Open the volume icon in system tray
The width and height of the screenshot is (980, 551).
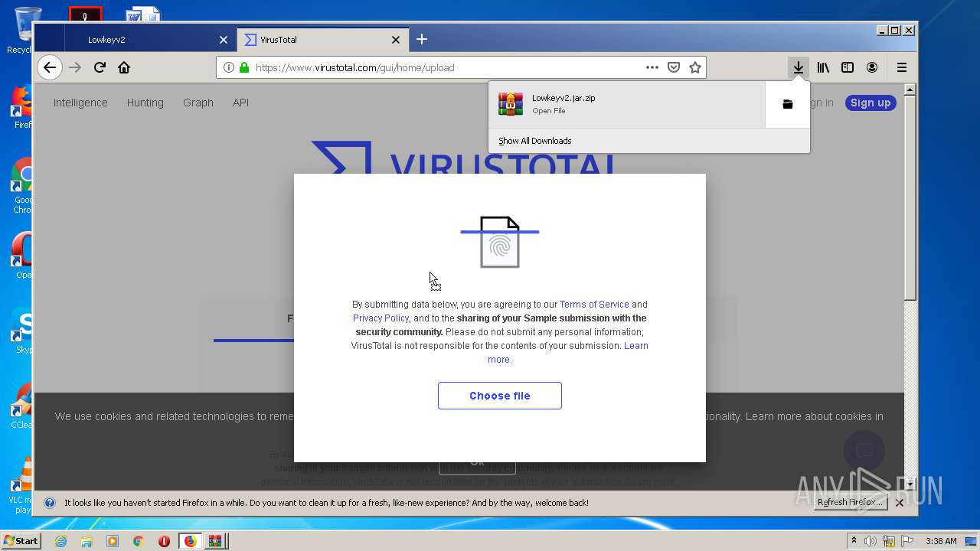point(871,541)
